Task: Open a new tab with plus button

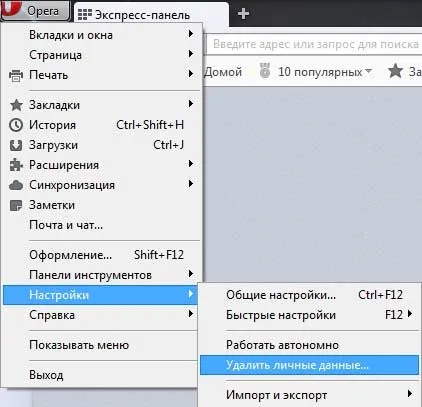Action: tap(243, 14)
